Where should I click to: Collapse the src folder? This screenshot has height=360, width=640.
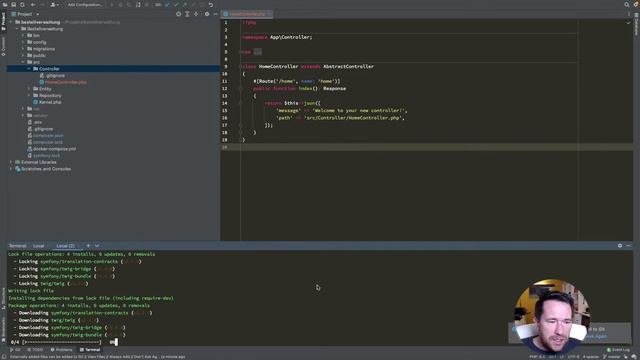click(23, 62)
